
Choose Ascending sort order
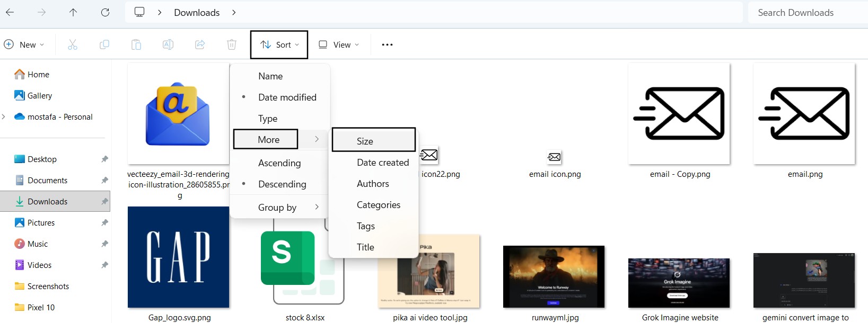(280, 163)
